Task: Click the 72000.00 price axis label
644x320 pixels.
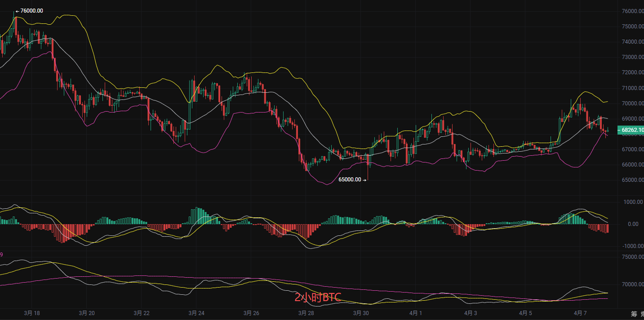Action: coord(632,72)
